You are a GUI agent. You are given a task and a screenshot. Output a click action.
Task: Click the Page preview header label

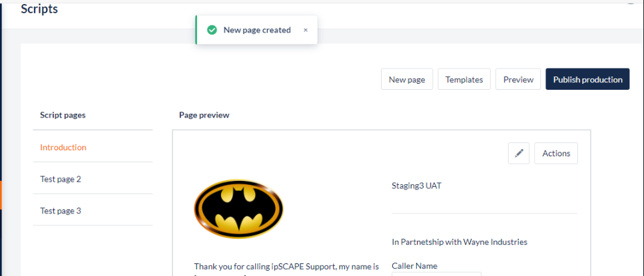pos(204,115)
